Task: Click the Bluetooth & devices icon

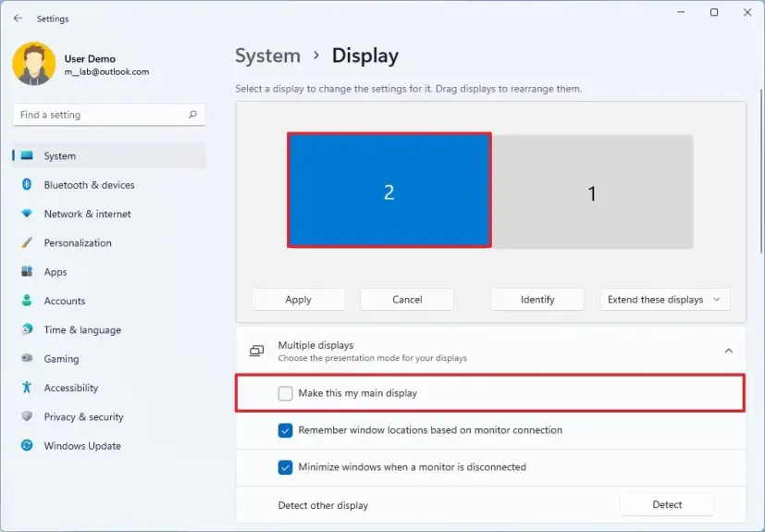Action: [x=27, y=184]
